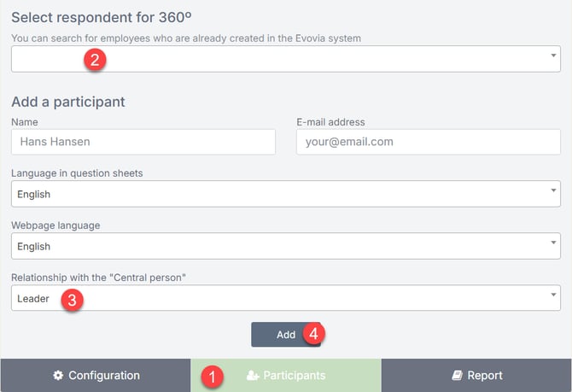The width and height of the screenshot is (572, 392).
Task: Open the Language in question sheets arrow
Action: click(x=555, y=192)
